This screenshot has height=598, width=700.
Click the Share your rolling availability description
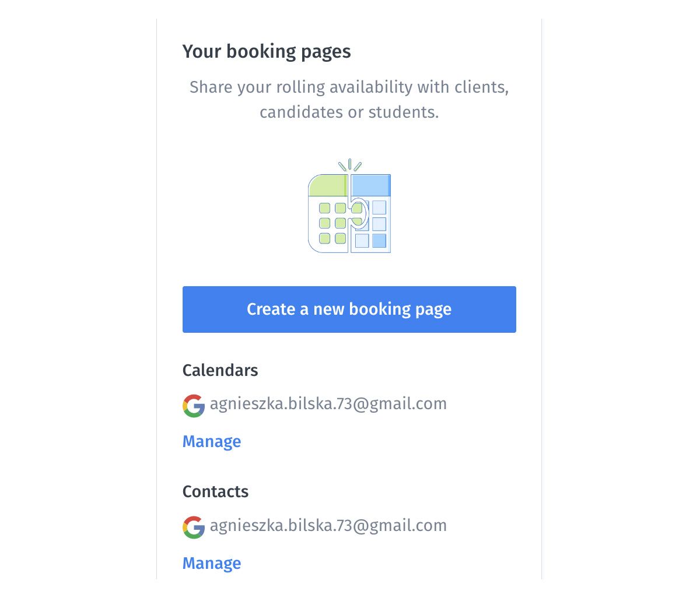coord(349,99)
